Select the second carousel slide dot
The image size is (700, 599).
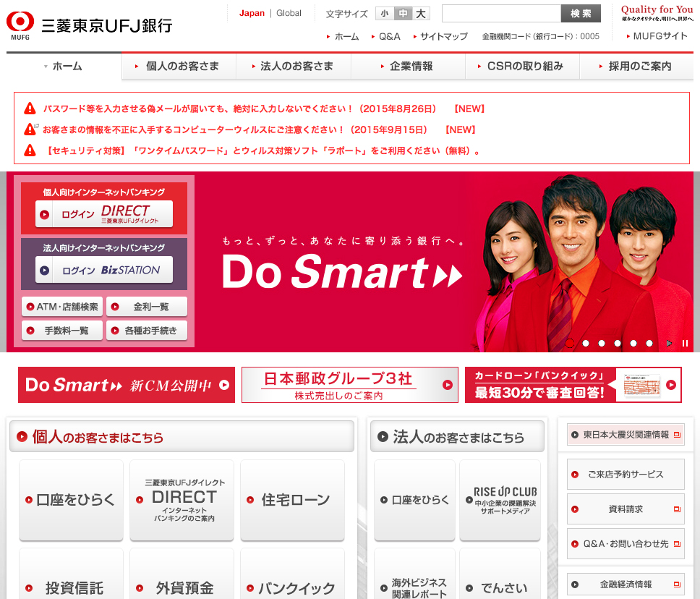click(x=586, y=343)
